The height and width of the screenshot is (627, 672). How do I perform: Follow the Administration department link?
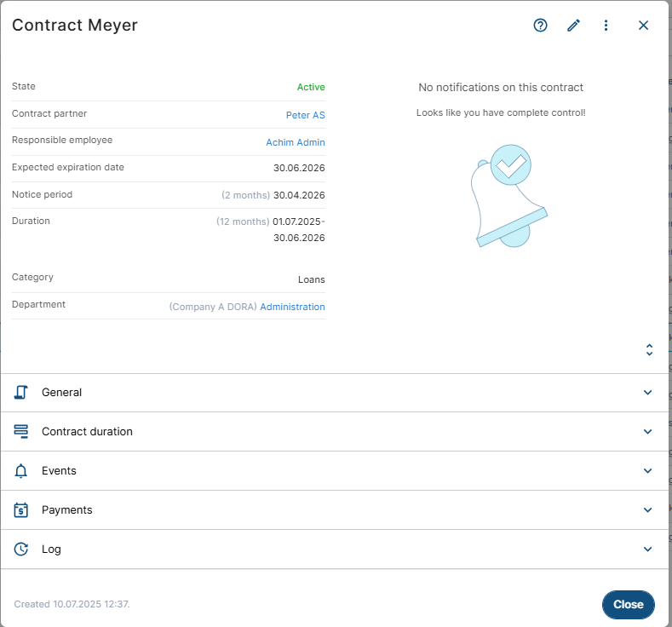(x=292, y=307)
